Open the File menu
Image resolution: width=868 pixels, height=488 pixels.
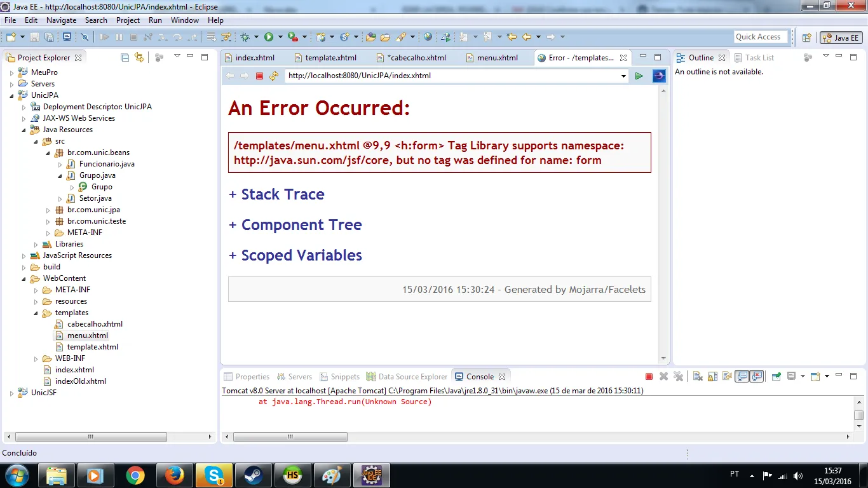[10, 20]
